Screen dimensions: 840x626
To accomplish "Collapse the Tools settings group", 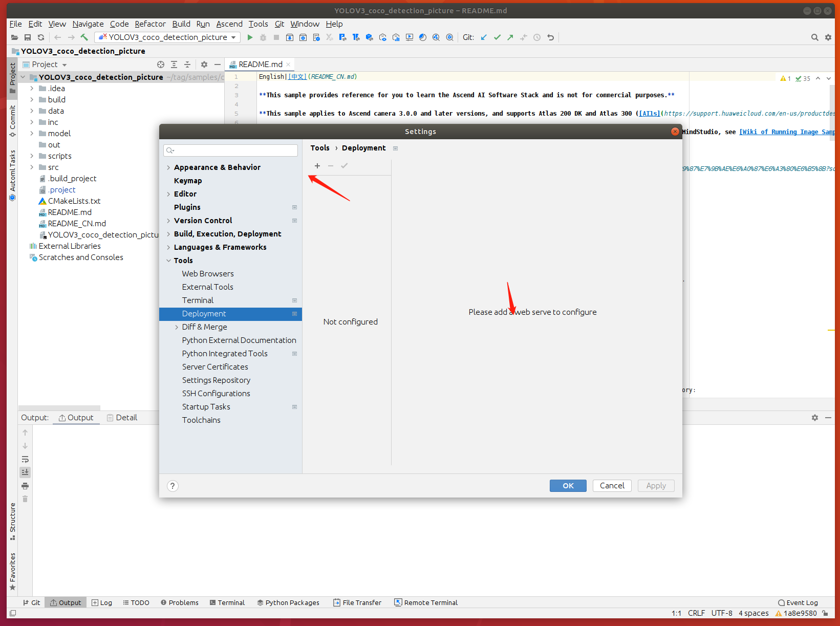I will point(168,261).
